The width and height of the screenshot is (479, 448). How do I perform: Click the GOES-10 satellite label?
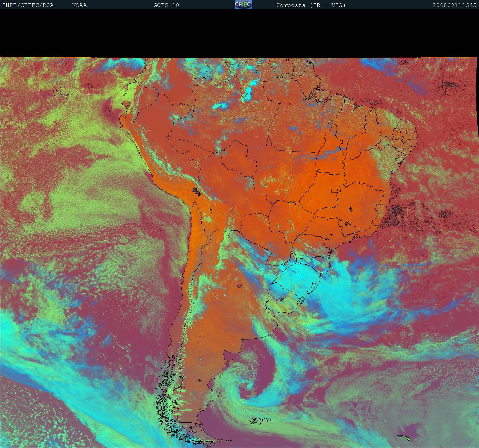[166, 5]
